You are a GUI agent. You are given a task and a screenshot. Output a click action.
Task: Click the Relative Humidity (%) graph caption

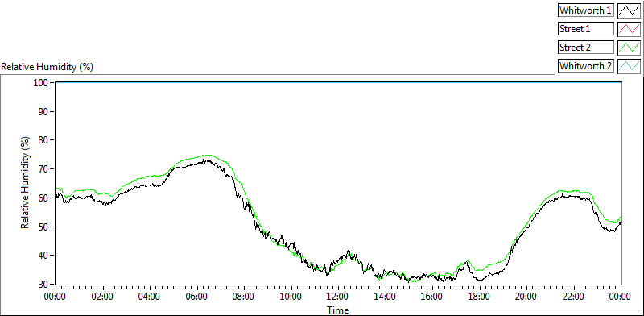tap(47, 67)
